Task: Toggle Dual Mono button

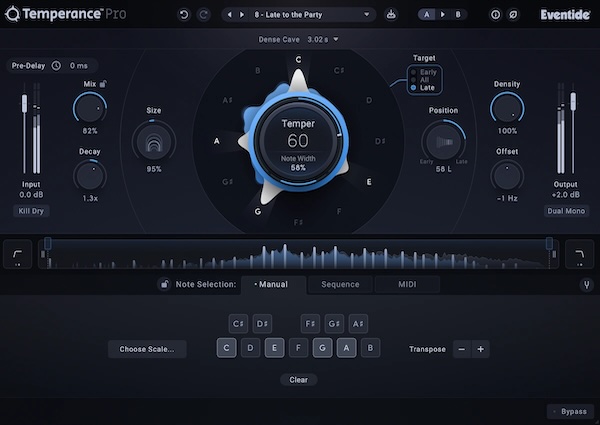Action: point(566,211)
